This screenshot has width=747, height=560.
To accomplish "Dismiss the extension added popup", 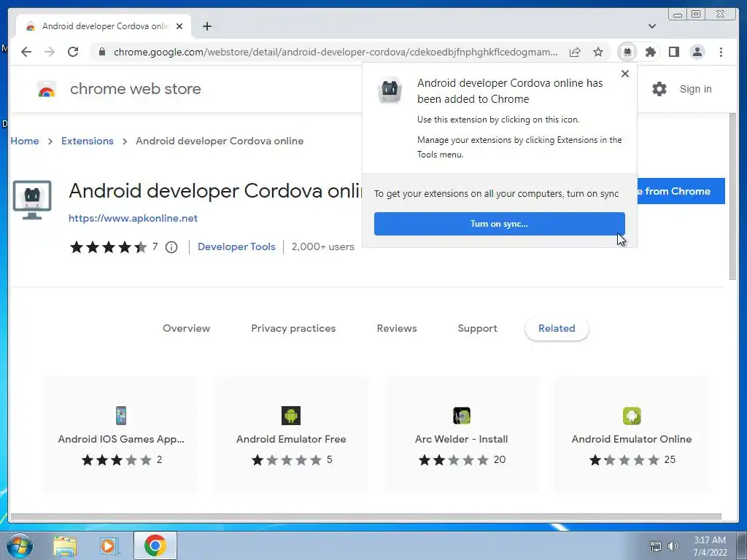I will click(625, 74).
